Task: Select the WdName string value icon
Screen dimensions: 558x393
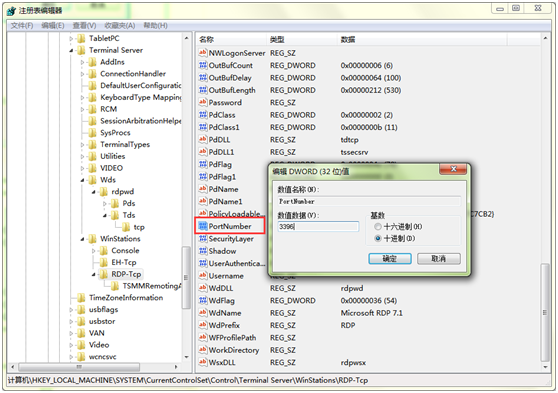Action: point(203,313)
